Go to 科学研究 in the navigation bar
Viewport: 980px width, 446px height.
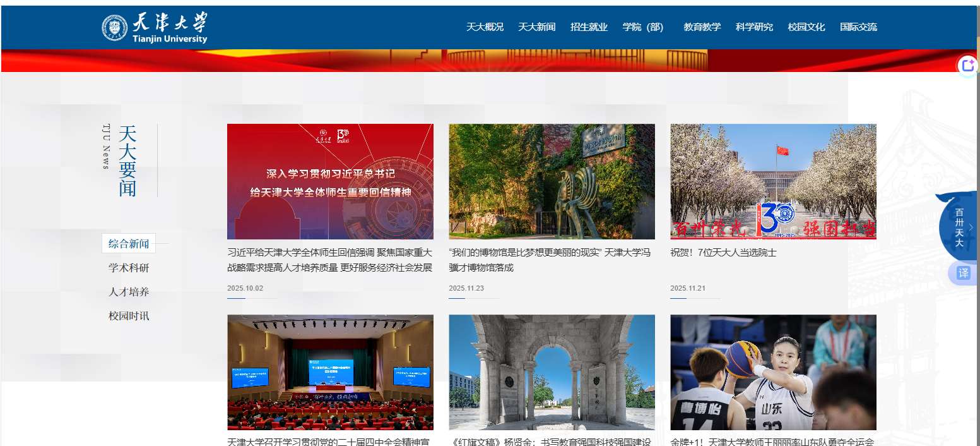pyautogui.click(x=754, y=27)
